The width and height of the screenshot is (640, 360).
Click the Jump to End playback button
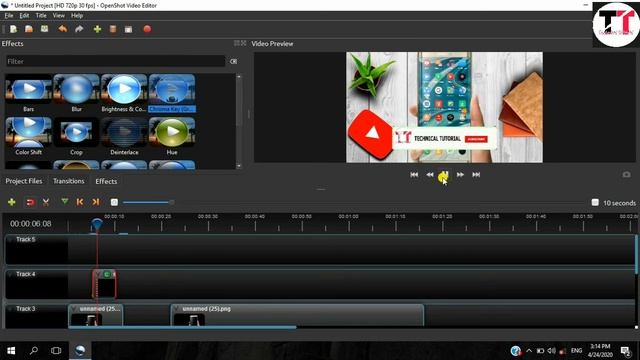476,175
